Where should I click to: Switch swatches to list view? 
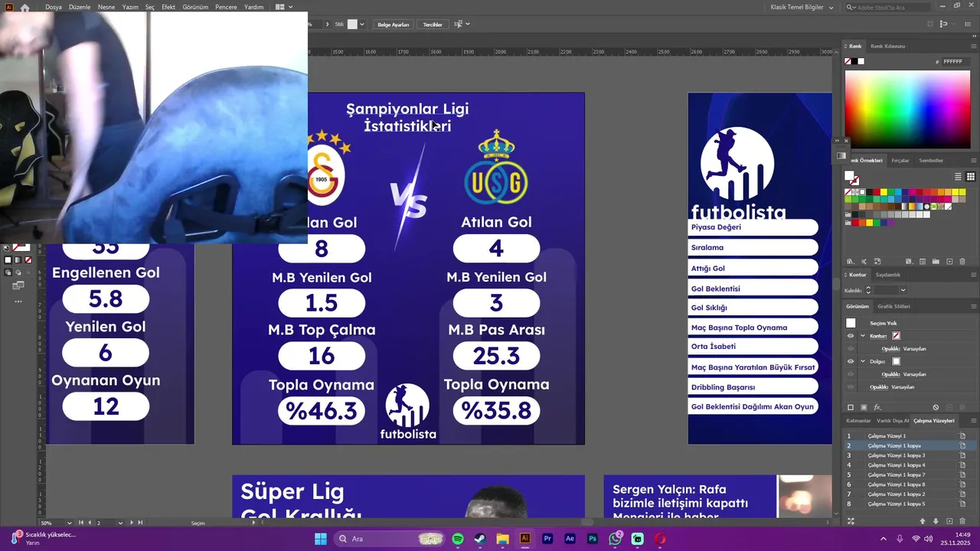[x=959, y=177]
